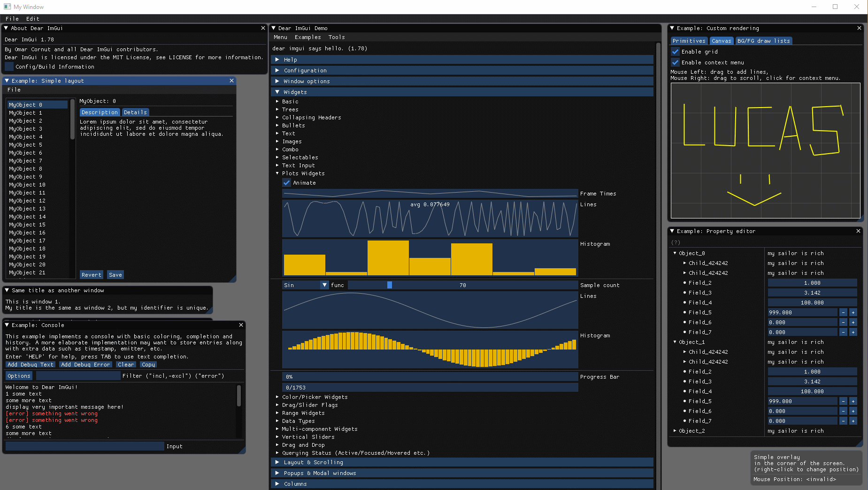
Task: Open the main File menu
Action: pos(12,19)
